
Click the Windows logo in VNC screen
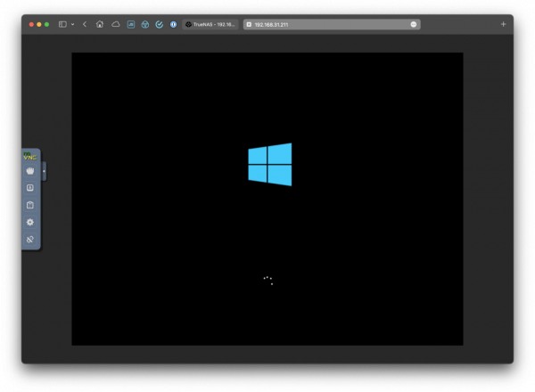click(x=270, y=165)
